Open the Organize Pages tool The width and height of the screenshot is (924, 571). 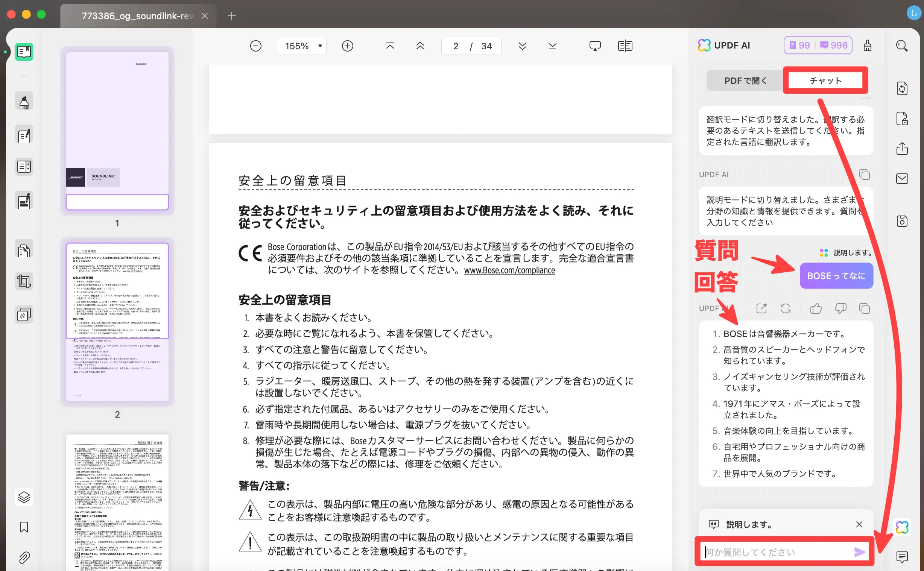(24, 167)
